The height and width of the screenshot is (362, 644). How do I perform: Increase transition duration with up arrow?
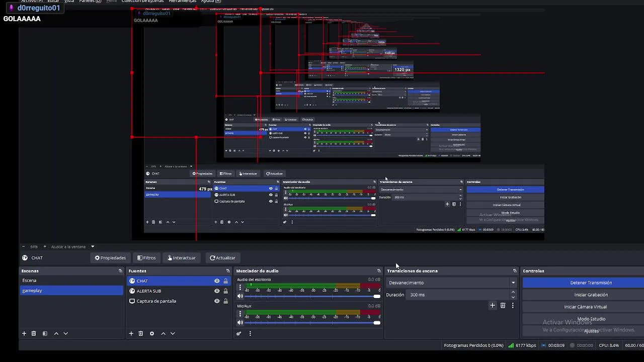coord(513,292)
